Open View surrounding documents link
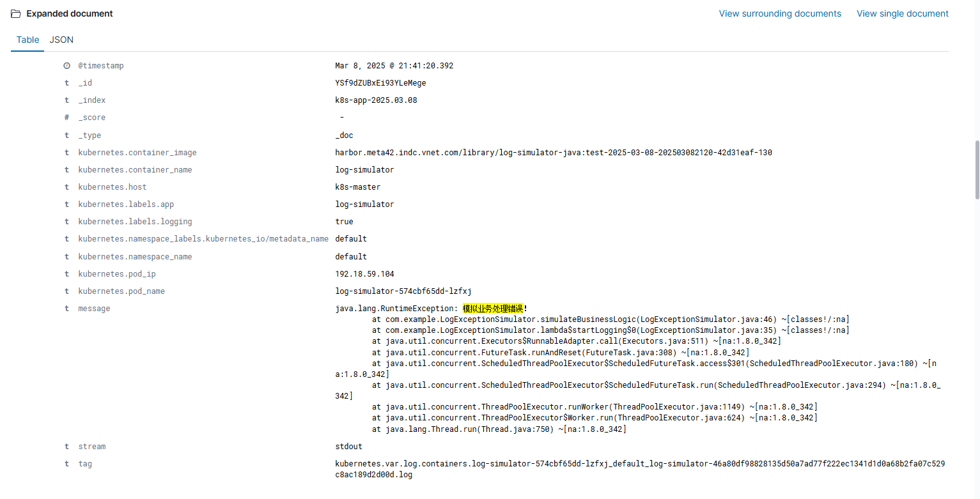This screenshot has height=499, width=980. (780, 13)
